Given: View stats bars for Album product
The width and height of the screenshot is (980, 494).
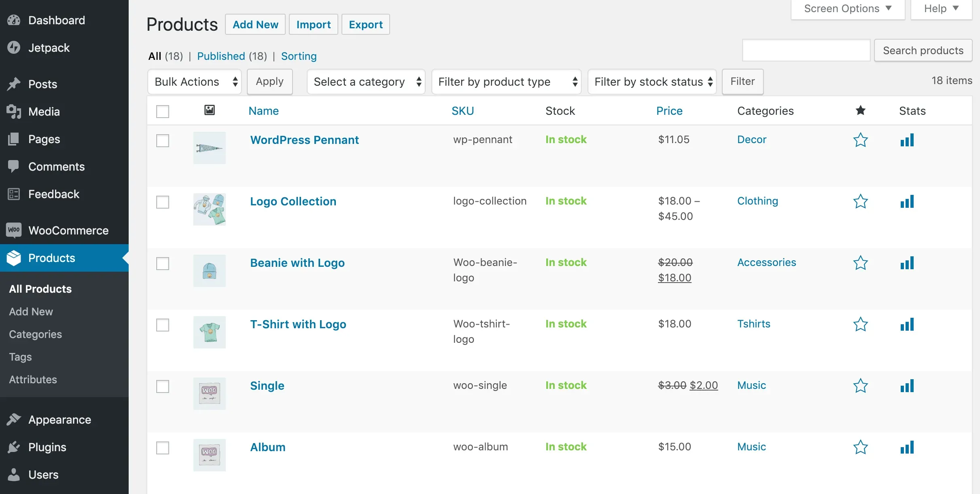Looking at the screenshot, I should coord(907,447).
